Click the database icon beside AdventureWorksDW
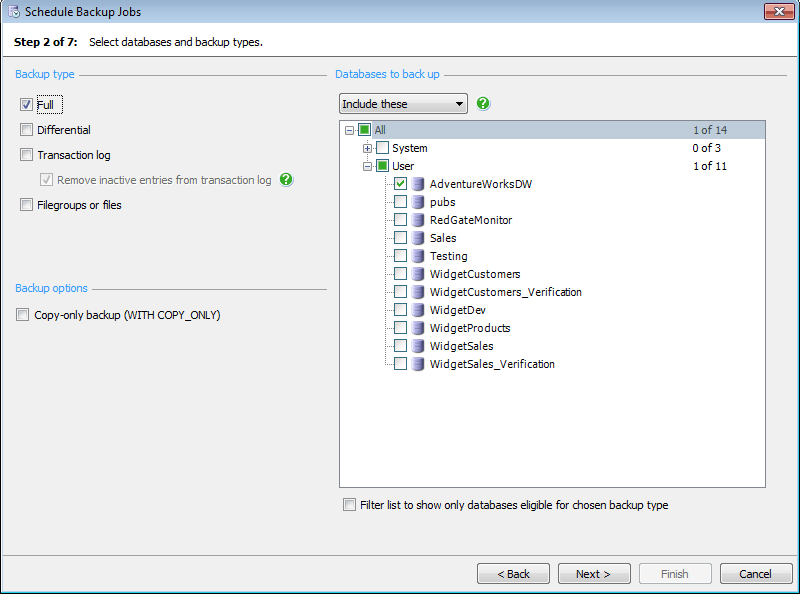800x594 pixels. (418, 184)
